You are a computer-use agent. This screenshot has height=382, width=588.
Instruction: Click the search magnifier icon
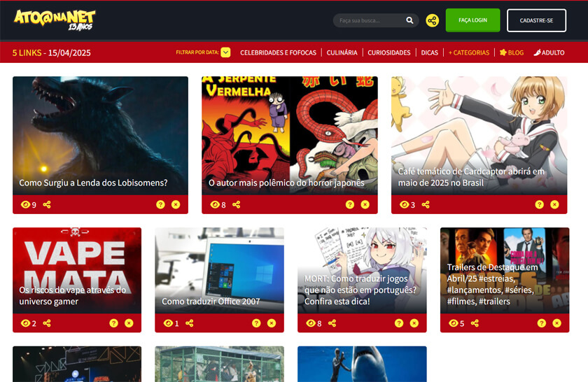click(409, 21)
